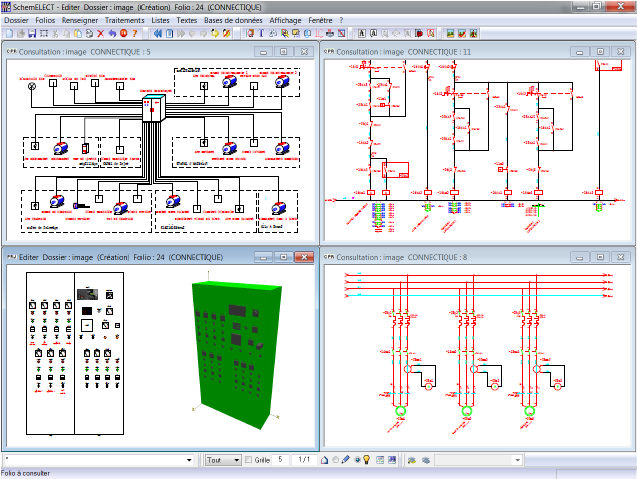Image resolution: width=638 pixels, height=479 pixels.
Task: Click the 2D cabinet front panel drawing
Action: [75, 353]
